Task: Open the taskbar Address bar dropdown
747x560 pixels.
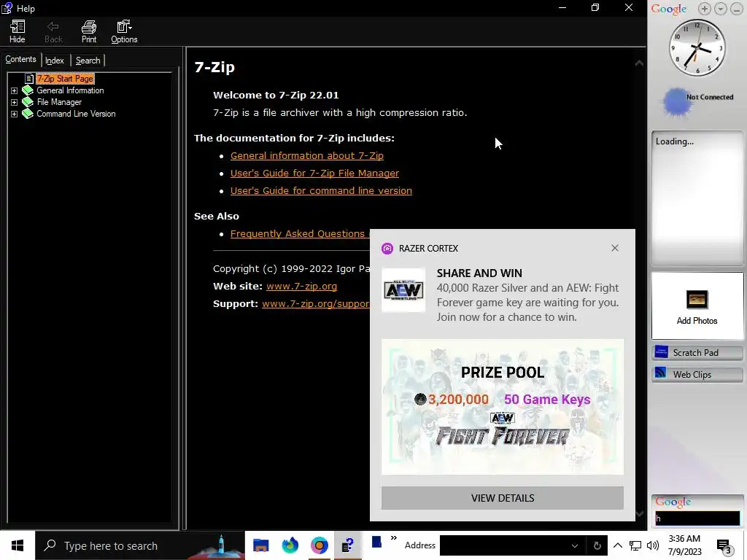Action: click(x=575, y=545)
